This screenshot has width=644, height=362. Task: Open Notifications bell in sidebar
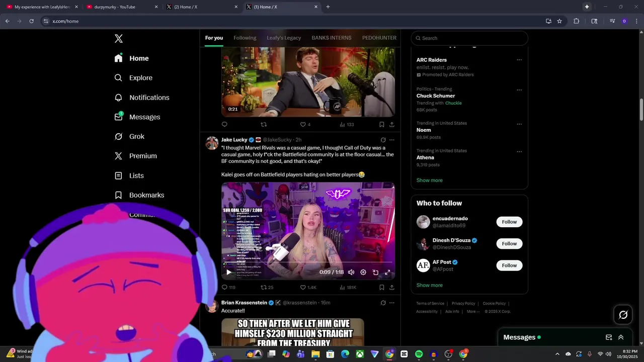pyautogui.click(x=118, y=98)
